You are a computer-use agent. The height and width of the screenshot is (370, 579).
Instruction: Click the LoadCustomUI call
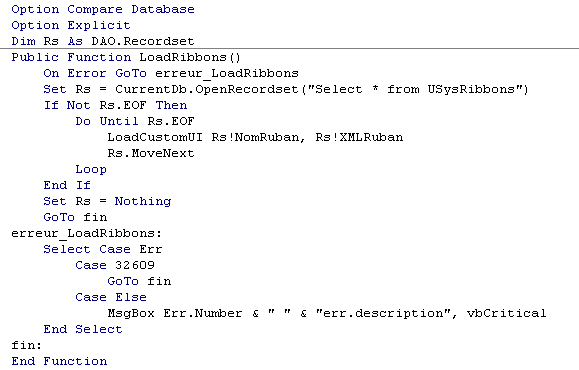[x=155, y=137]
